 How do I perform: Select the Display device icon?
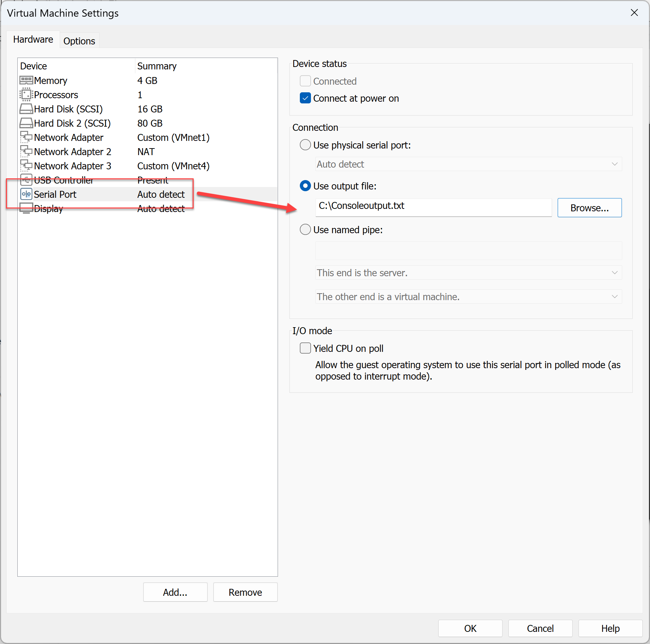(26, 208)
